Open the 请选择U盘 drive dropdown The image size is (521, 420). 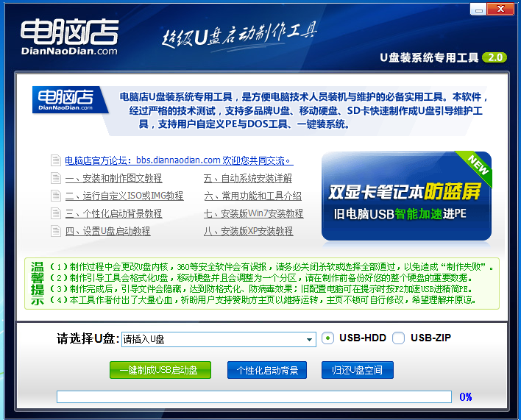coord(219,339)
